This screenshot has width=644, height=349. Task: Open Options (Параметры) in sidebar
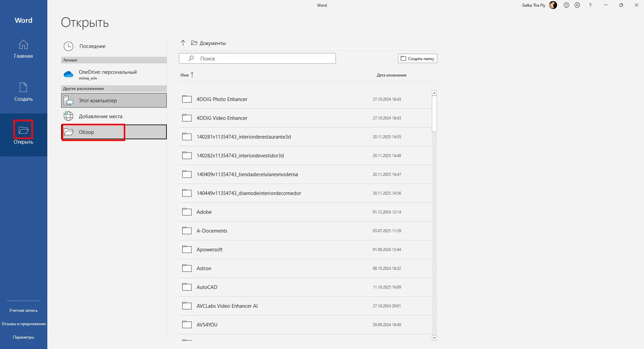[x=23, y=337]
